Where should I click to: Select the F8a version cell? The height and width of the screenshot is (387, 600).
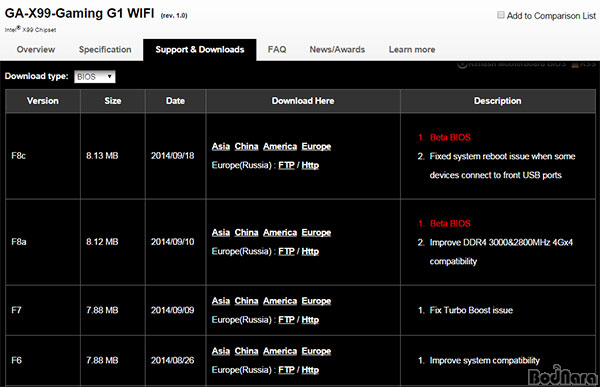[43, 242]
